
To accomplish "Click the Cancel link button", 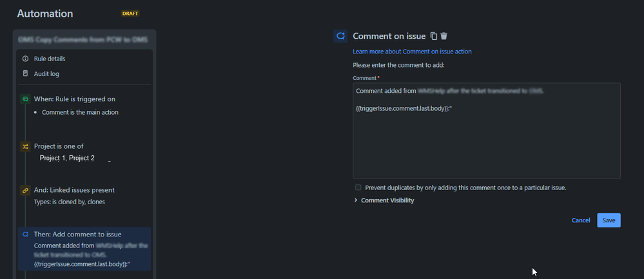I will tap(581, 220).
